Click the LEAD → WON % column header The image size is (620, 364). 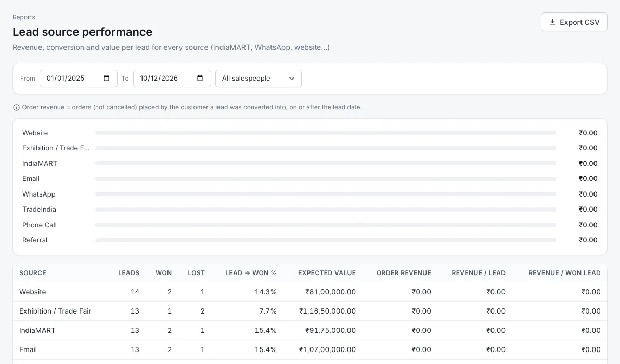click(x=251, y=272)
